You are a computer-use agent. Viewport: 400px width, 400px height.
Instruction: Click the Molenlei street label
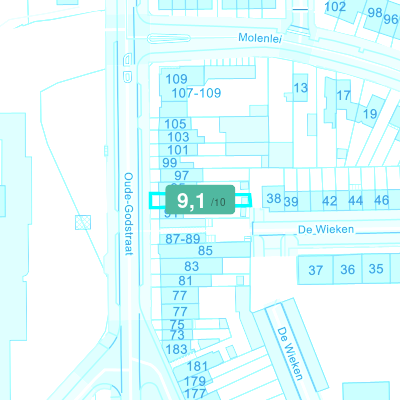(x=260, y=38)
